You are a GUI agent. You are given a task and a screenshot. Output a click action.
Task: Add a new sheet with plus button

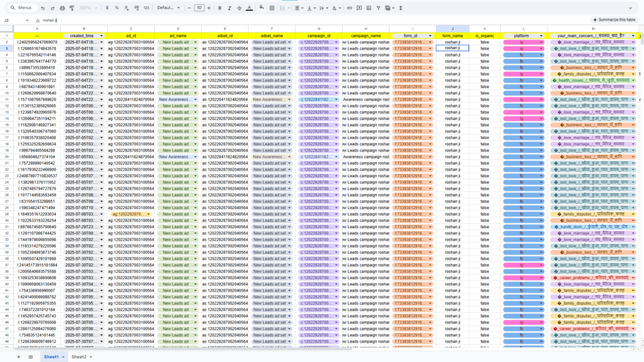(x=18, y=356)
